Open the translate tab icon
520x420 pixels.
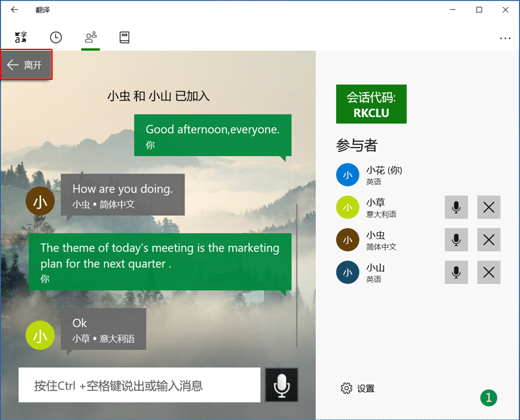(21, 37)
